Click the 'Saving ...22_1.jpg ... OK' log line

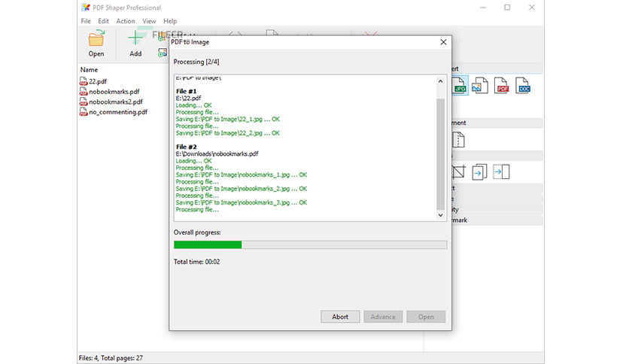227,120
